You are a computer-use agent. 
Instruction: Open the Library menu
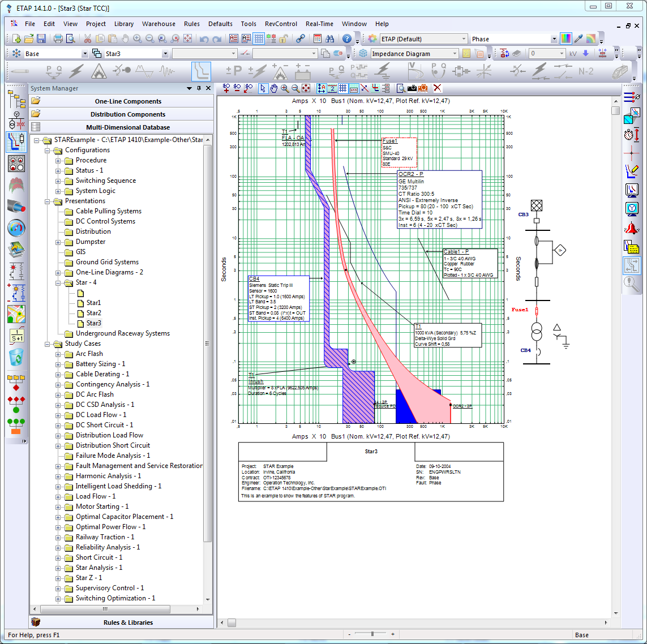tap(124, 24)
